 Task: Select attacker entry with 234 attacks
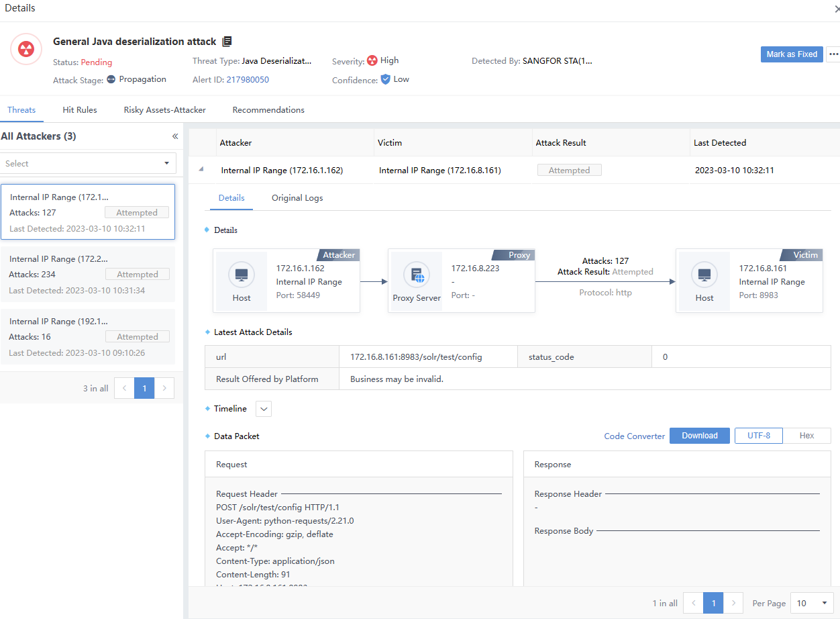88,274
